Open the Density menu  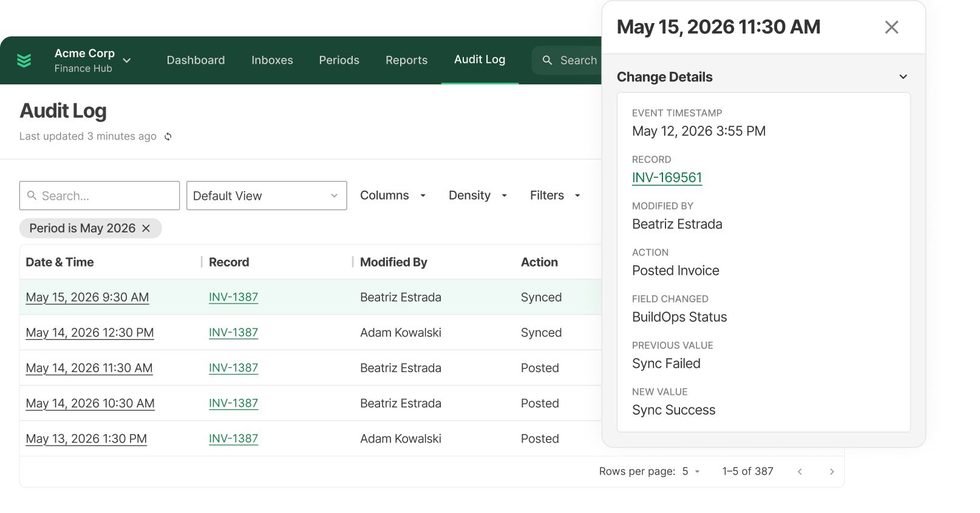(478, 195)
